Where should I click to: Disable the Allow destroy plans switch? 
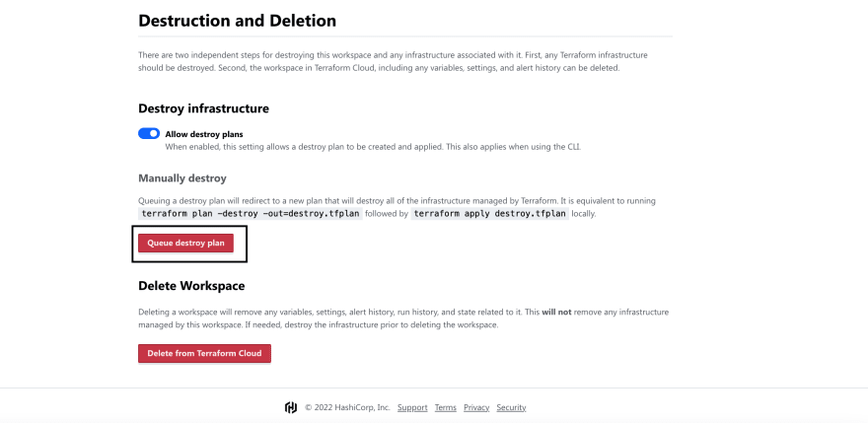[149, 134]
